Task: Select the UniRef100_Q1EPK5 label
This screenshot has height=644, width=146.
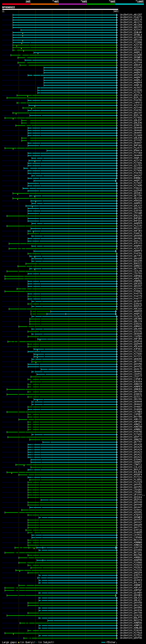Action: (x=131, y=344)
